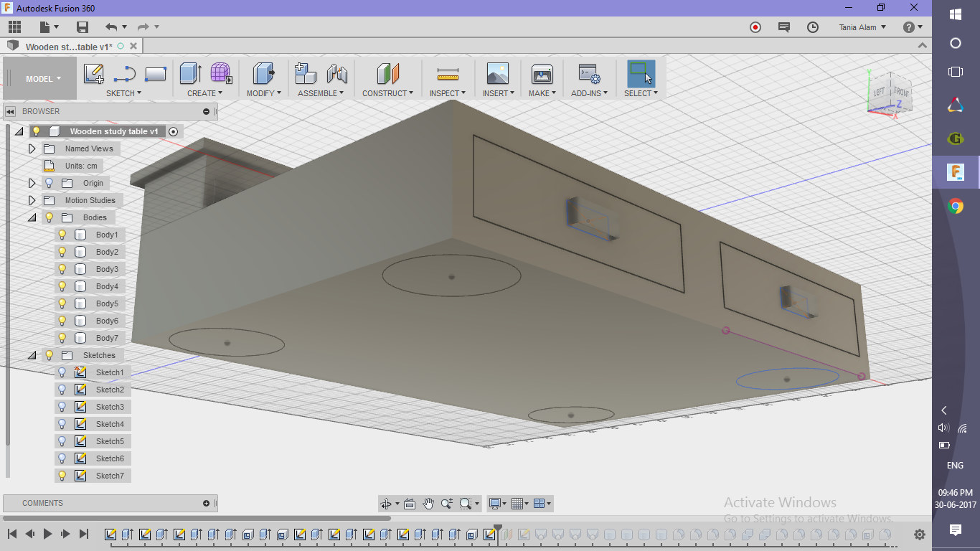This screenshot has height=551, width=980.
Task: Click the record button icon
Action: tap(755, 27)
